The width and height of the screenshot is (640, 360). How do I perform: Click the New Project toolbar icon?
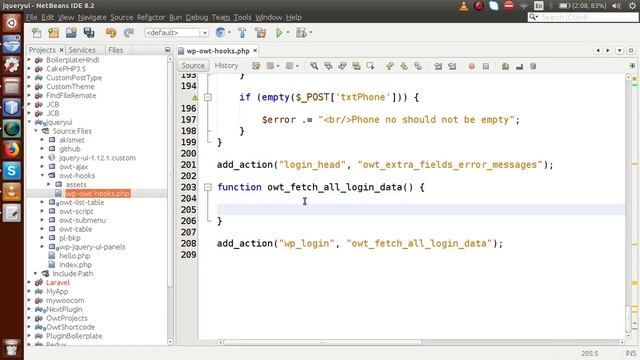tap(53, 33)
